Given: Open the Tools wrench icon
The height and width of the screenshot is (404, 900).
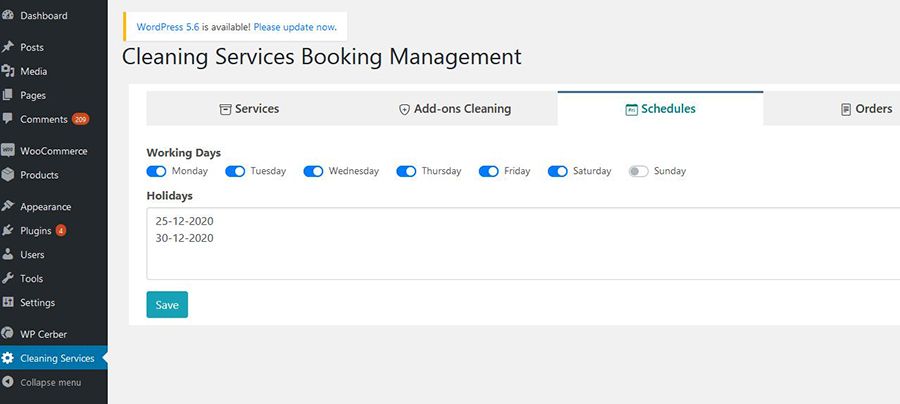Looking at the screenshot, I should [7, 278].
